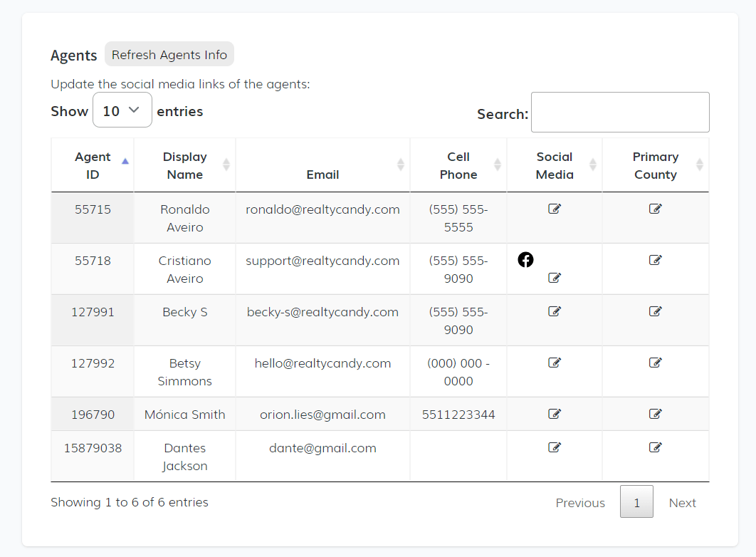Image resolution: width=756 pixels, height=557 pixels.
Task: Edit social media for Ronaldo Aveiro
Action: (x=555, y=209)
